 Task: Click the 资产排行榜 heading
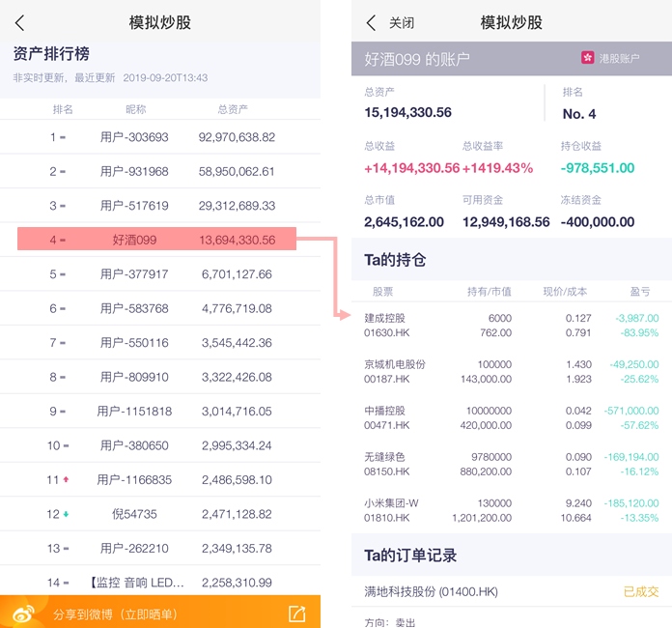point(51,53)
